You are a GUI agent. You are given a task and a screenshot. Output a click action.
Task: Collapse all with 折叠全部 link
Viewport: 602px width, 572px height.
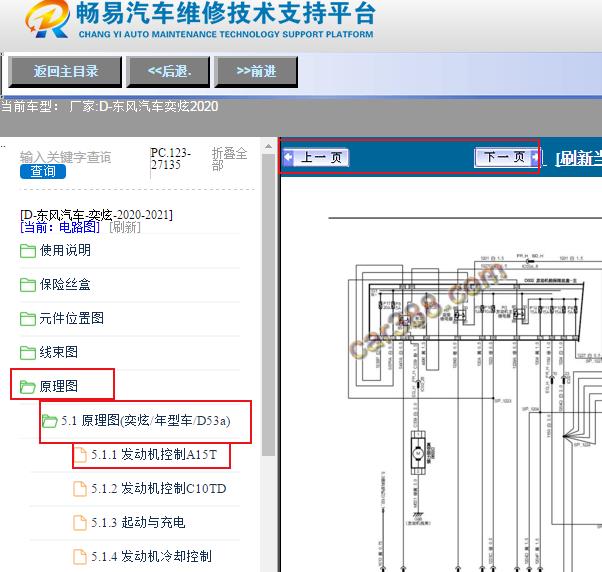[x=229, y=159]
